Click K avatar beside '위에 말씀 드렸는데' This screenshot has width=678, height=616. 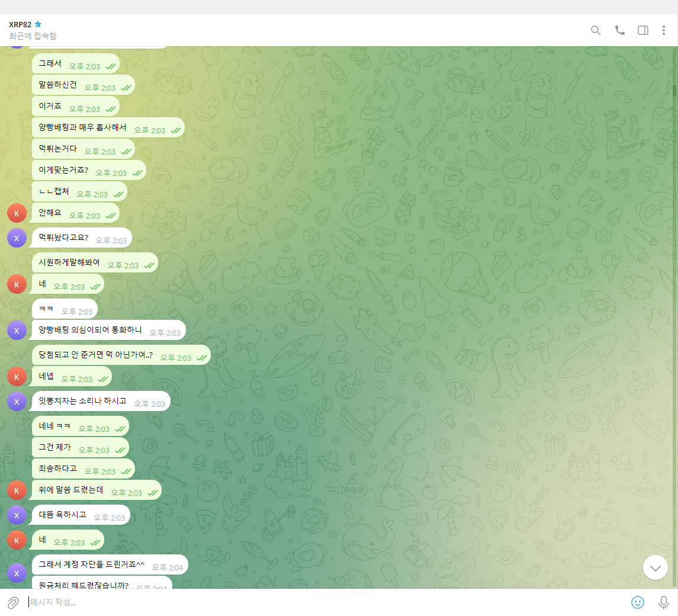(17, 490)
